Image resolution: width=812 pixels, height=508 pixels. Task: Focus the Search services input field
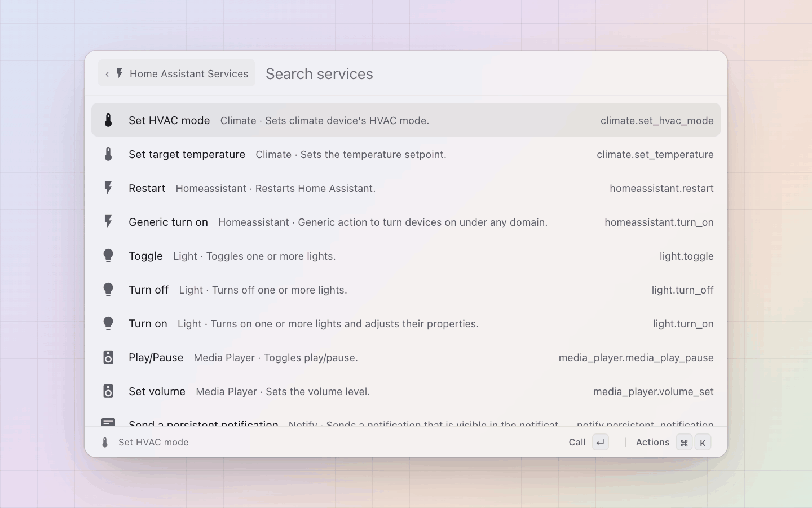[x=491, y=74]
